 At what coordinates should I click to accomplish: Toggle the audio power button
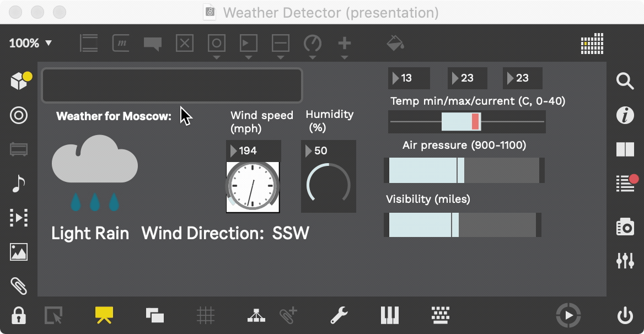pos(625,316)
